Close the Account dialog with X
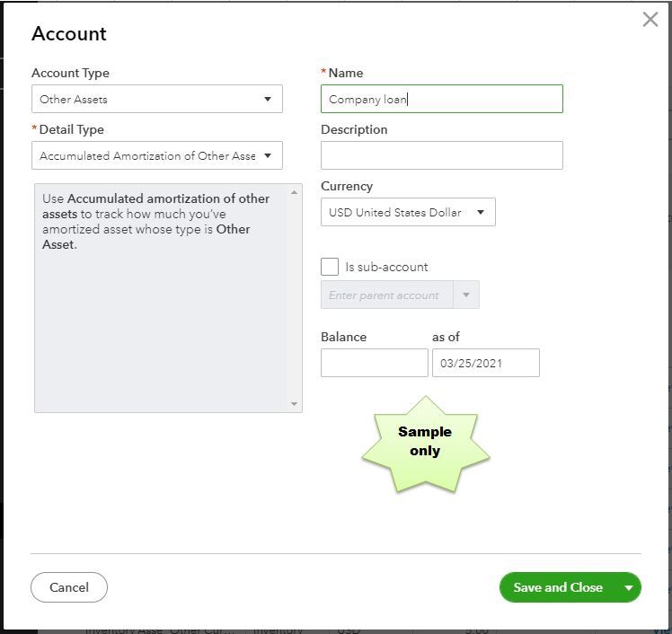The width and height of the screenshot is (672, 634). 650,20
